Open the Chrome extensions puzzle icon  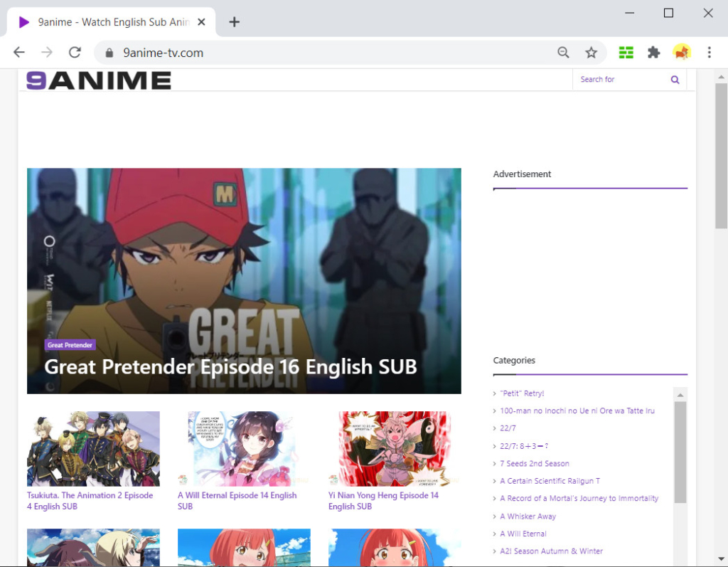pos(653,52)
